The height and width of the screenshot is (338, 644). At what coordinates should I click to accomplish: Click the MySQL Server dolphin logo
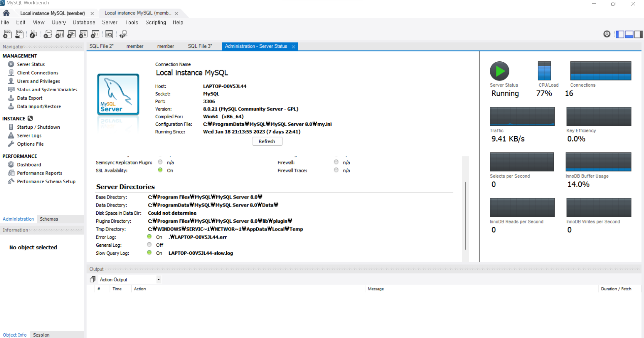[118, 95]
